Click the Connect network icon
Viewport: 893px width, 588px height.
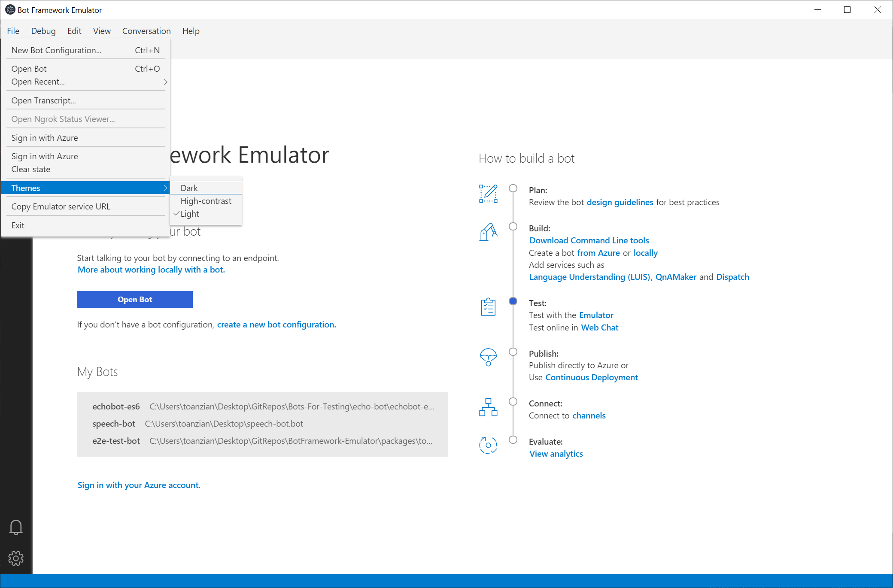[x=488, y=407]
